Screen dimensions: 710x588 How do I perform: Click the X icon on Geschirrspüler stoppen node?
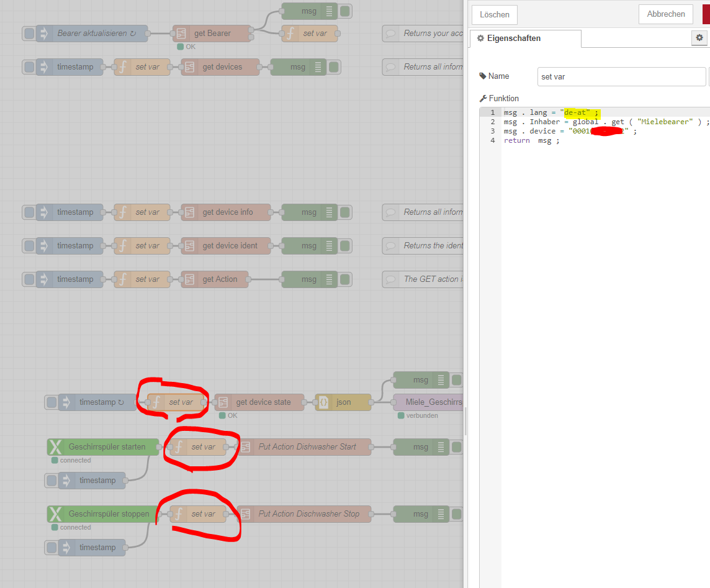[55, 514]
